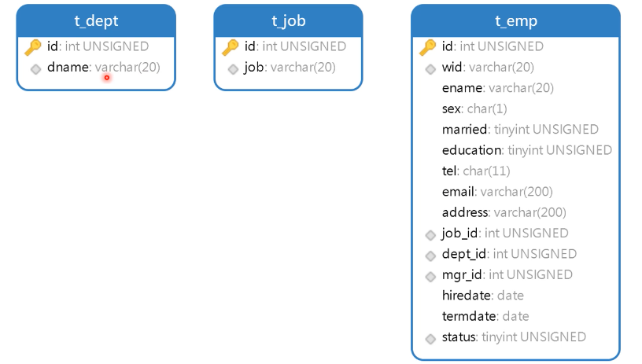Click the diamond icon beside dept_id
The height and width of the screenshot is (364, 642).
point(430,256)
